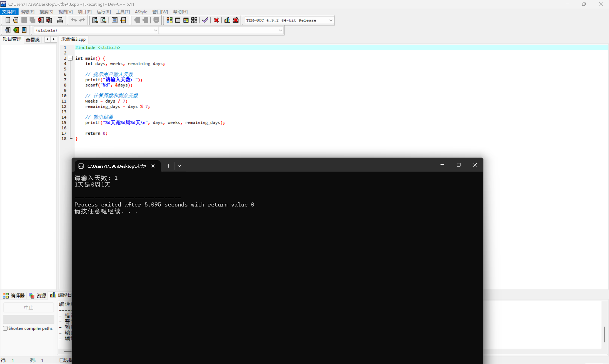
Task: Toggle the Shorten compiler paths checkbox
Action: click(5, 328)
